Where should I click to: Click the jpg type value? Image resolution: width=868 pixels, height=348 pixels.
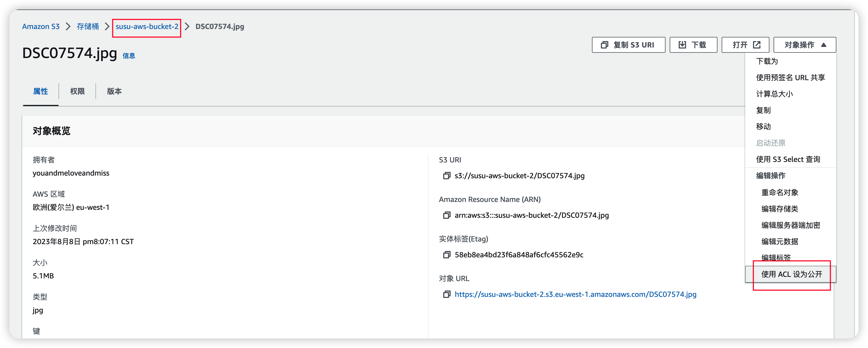coord(38,310)
